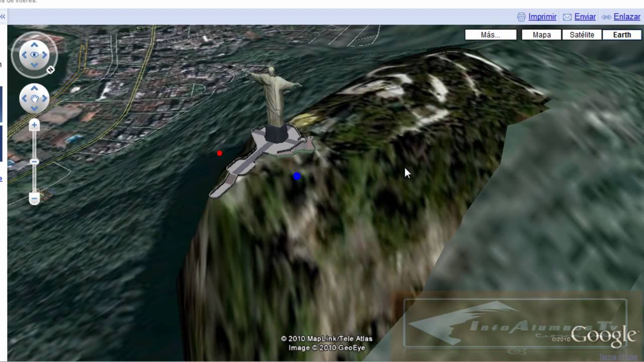The width and height of the screenshot is (644, 362).
Task: Open the Enlazar link option
Action: tap(627, 17)
